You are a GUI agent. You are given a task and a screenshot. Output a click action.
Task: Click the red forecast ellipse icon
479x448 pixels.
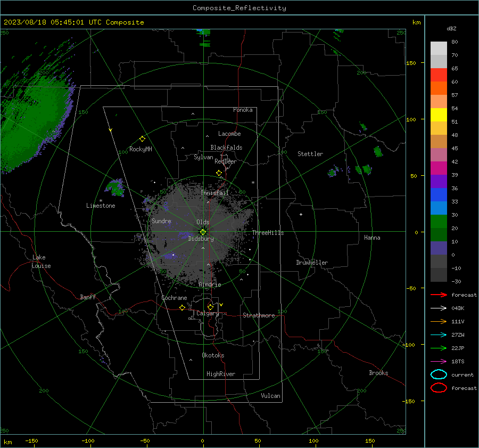point(439,388)
